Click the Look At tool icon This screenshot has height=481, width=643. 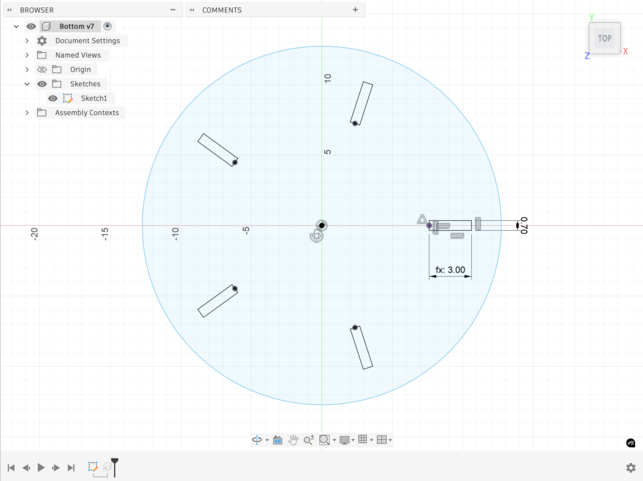(x=278, y=440)
